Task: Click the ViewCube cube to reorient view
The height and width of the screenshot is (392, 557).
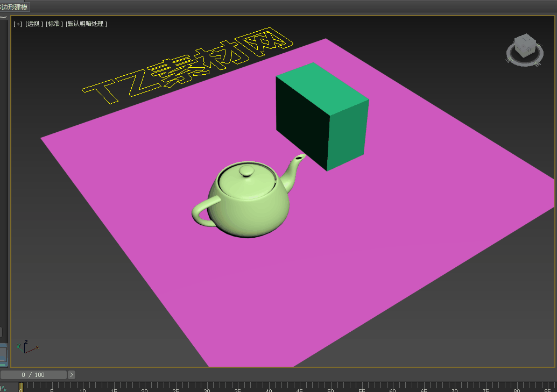Action: (x=525, y=46)
